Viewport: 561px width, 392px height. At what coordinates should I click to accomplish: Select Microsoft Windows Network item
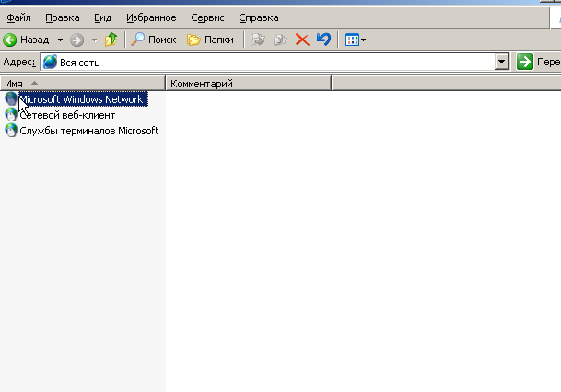[x=83, y=99]
